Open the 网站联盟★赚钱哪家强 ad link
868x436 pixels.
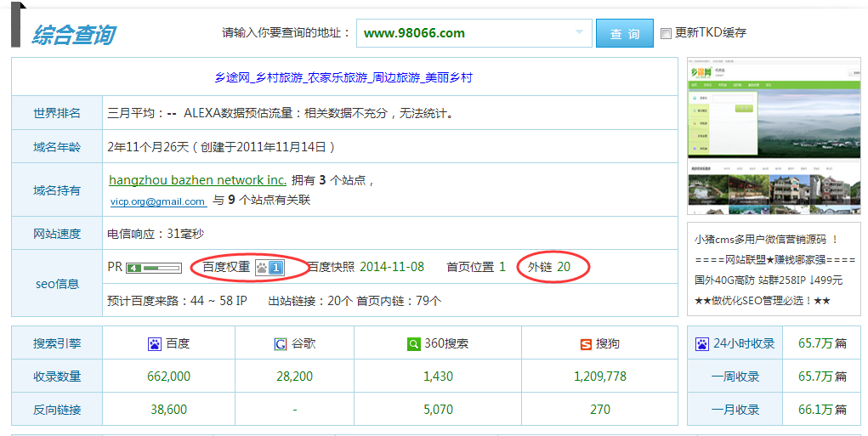[775, 259]
